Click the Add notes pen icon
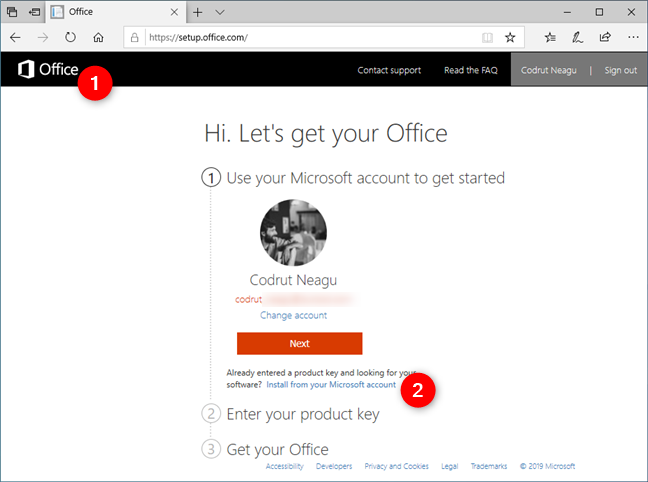This screenshot has width=648, height=482. click(578, 37)
